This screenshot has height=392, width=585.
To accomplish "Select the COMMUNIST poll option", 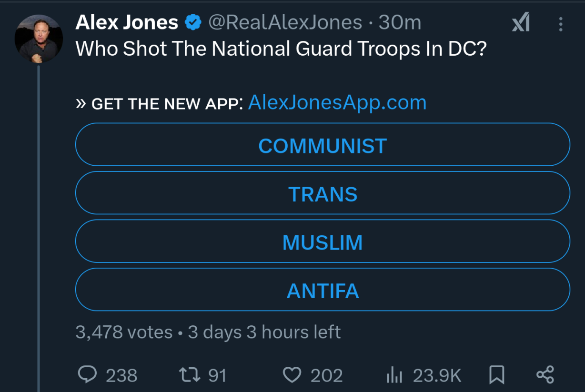I will 323,145.
